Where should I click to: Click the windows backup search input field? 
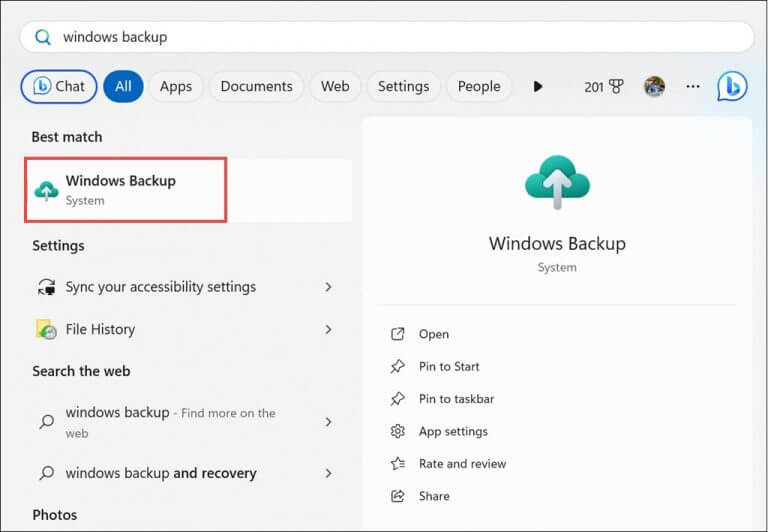click(386, 37)
